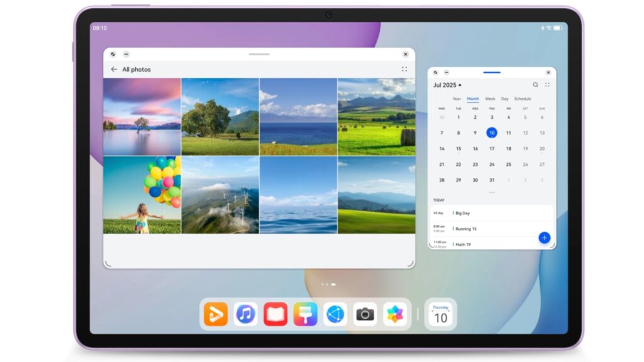Viewport: 644px width, 362px height.
Task: Open the Camera app in dock
Action: coord(365,314)
